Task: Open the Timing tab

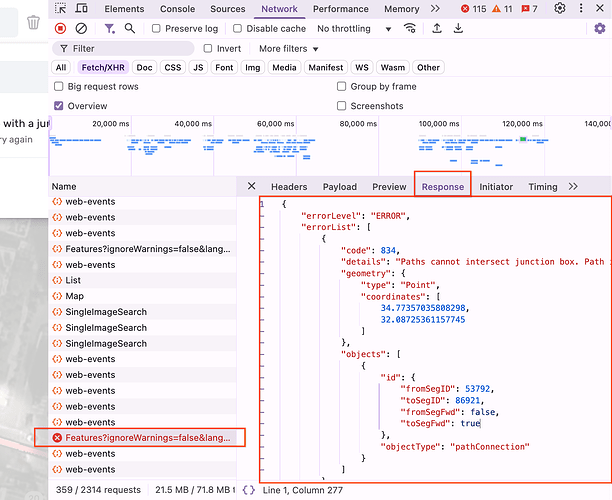Action: pyautogui.click(x=543, y=187)
